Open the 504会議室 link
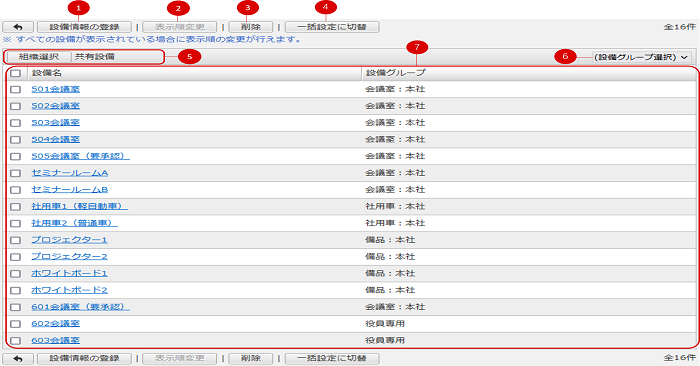 56,139
